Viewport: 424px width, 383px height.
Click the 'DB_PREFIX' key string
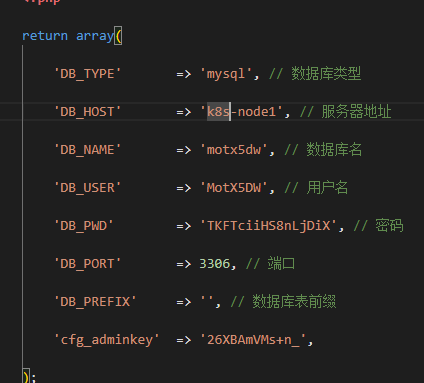[95, 302]
